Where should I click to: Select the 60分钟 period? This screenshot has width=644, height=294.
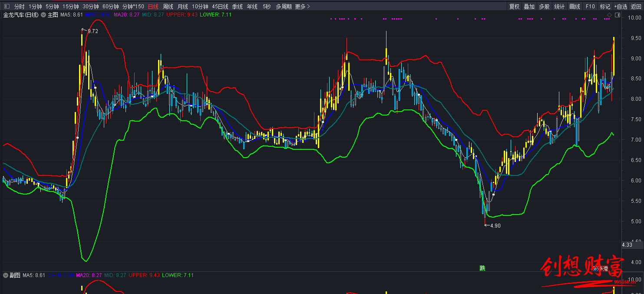coord(111,7)
